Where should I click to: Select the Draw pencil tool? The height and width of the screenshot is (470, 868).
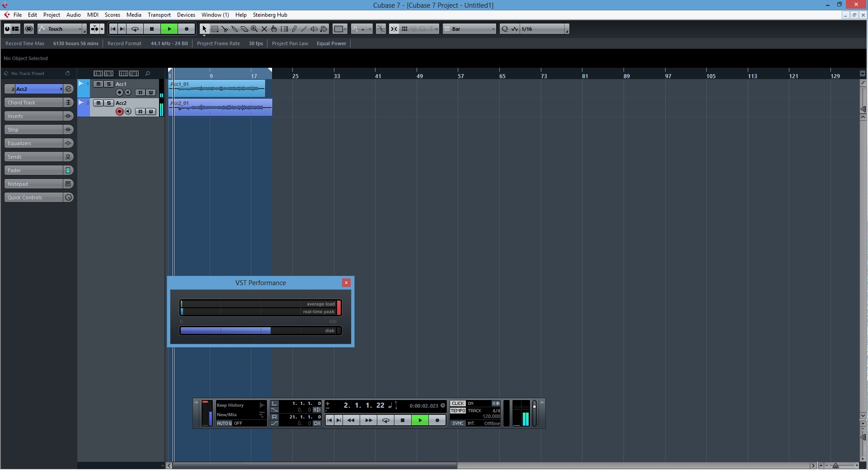click(294, 29)
